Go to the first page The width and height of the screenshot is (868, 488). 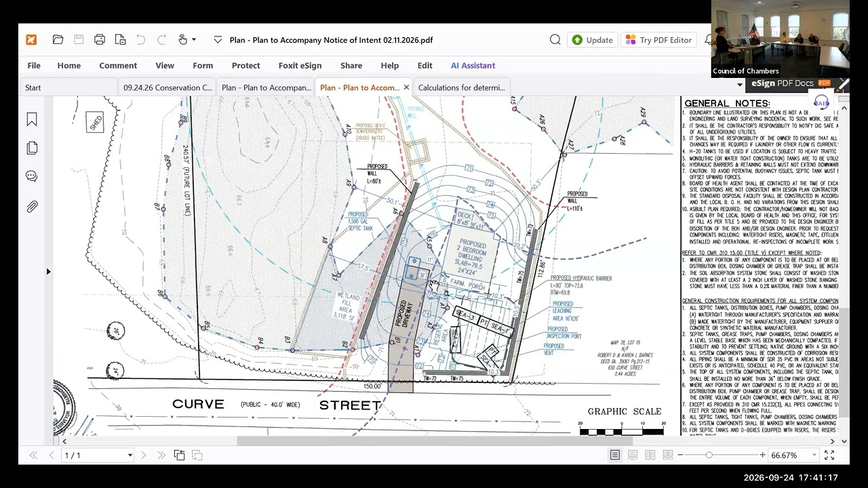(x=33, y=455)
